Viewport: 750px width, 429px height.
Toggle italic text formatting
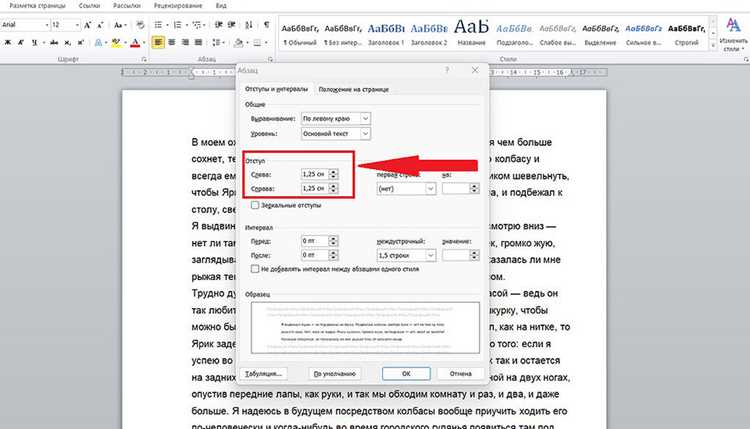(x=21, y=43)
